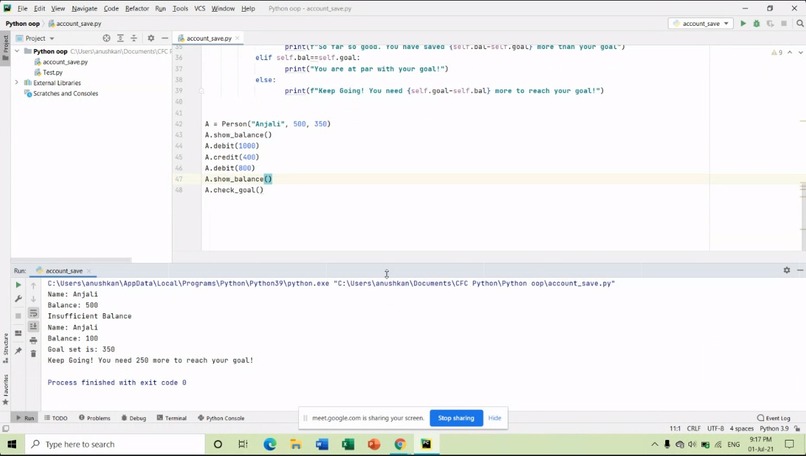Open the Terminal tool window
Screen dimensions: 806x456
tap(172, 418)
